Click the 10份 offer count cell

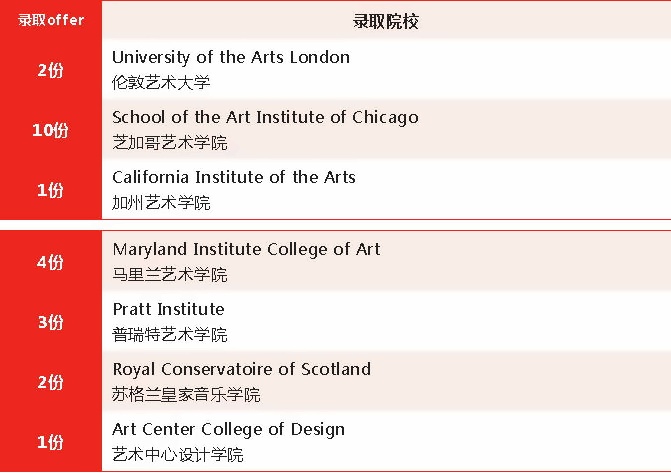coord(50,130)
